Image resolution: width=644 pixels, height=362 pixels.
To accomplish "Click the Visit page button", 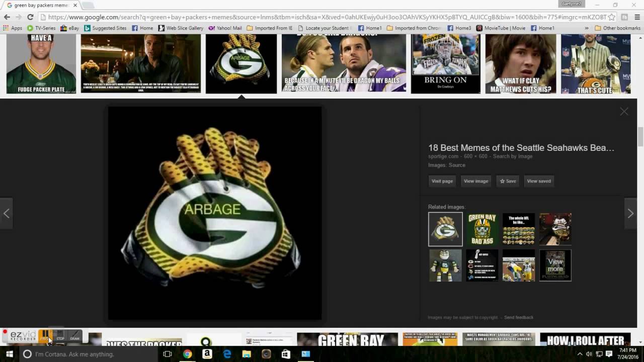I will [x=442, y=181].
